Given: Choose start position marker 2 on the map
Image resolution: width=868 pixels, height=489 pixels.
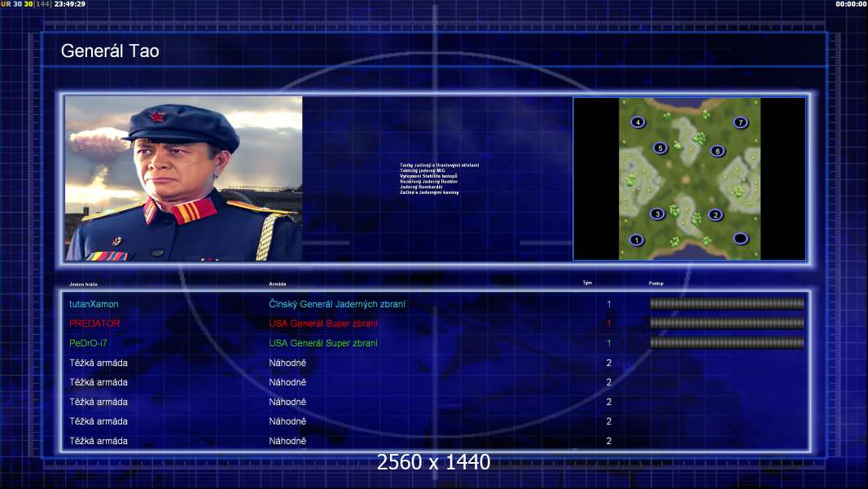Looking at the screenshot, I should pos(715,215).
